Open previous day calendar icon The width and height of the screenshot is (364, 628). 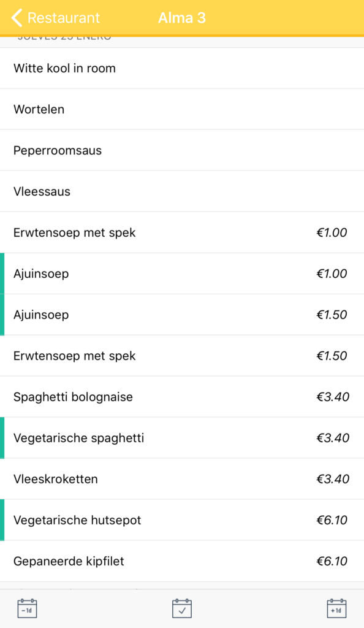coord(27,608)
